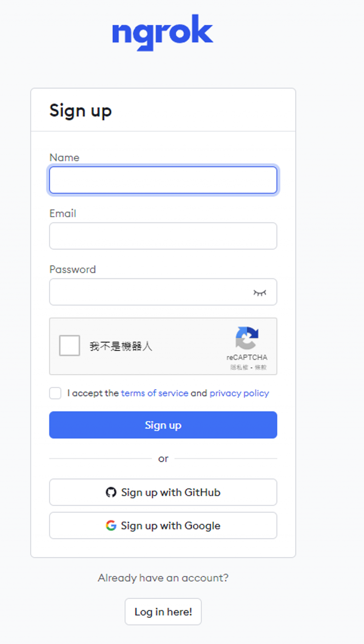Click the Google G icon

[x=111, y=525]
